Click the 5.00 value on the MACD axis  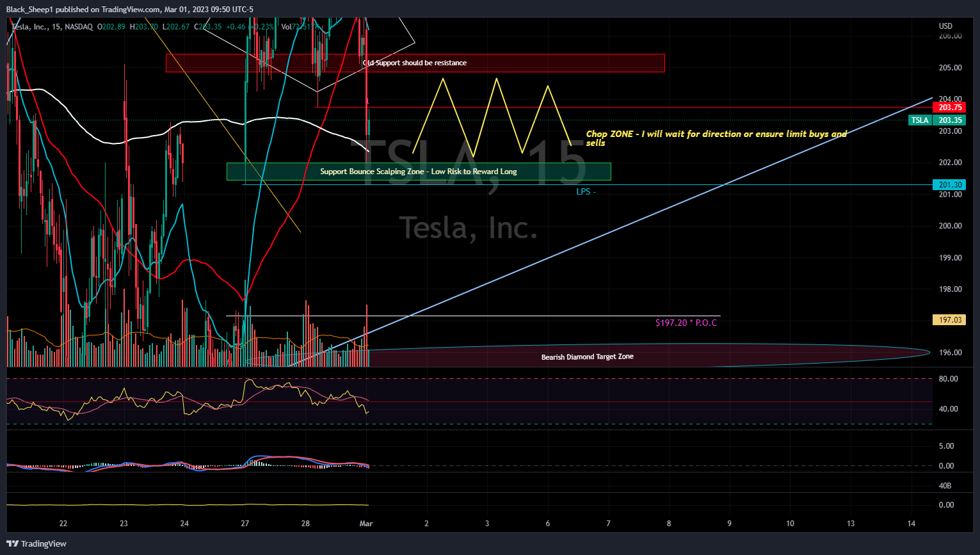946,446
